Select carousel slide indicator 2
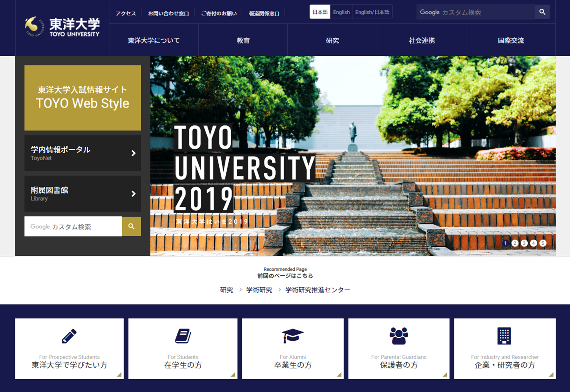This screenshot has height=392, width=570. pos(515,243)
